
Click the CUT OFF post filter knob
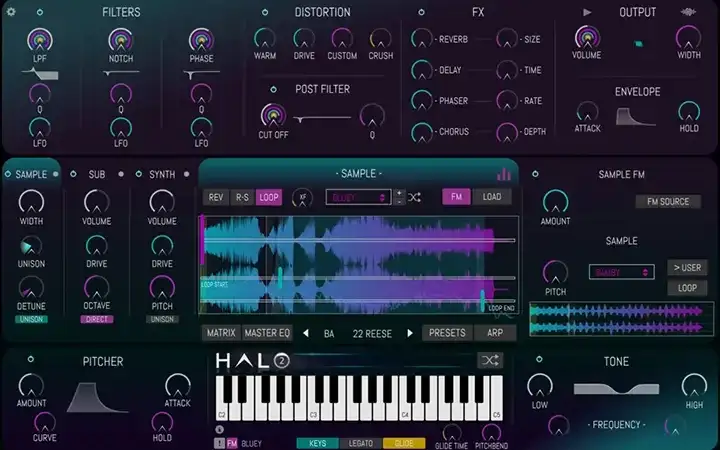[x=273, y=115]
